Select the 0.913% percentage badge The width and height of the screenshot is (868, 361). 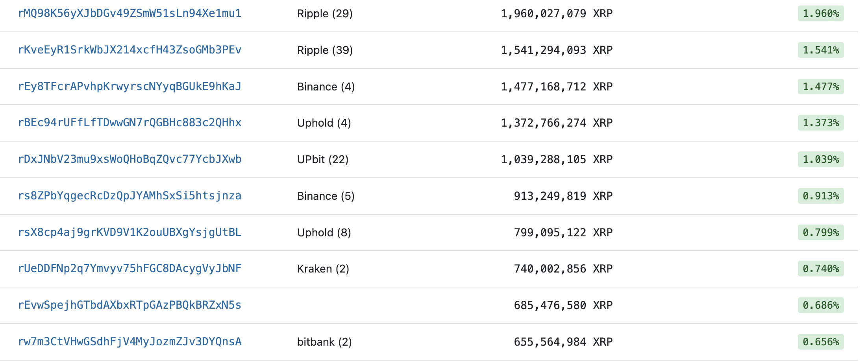tap(820, 196)
